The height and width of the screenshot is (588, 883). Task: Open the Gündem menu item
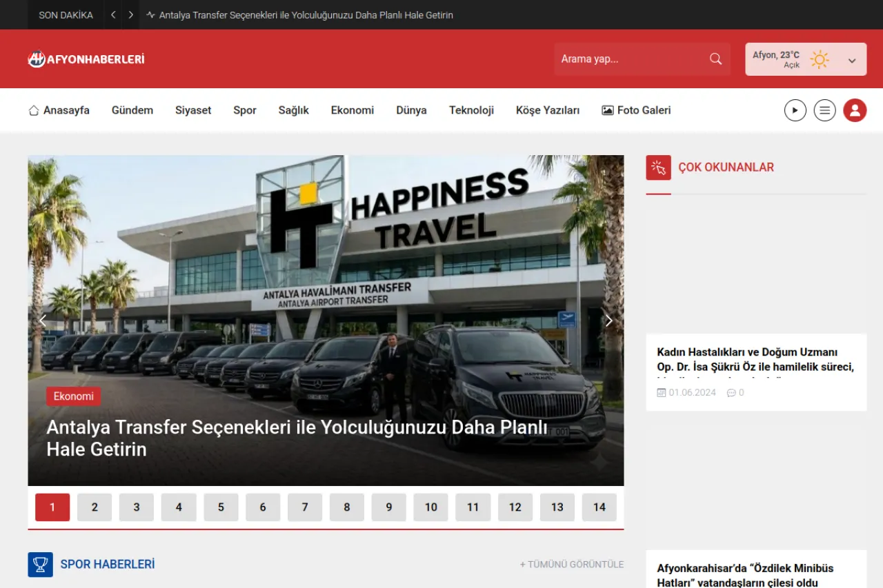[132, 110]
